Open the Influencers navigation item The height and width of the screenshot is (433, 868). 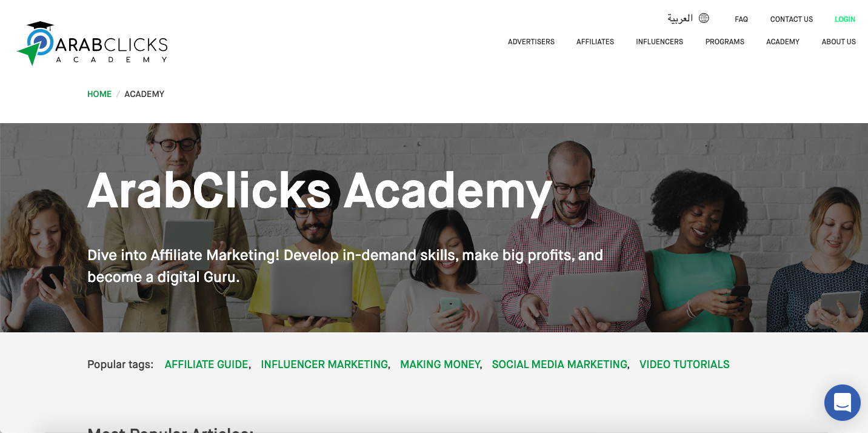pos(659,42)
